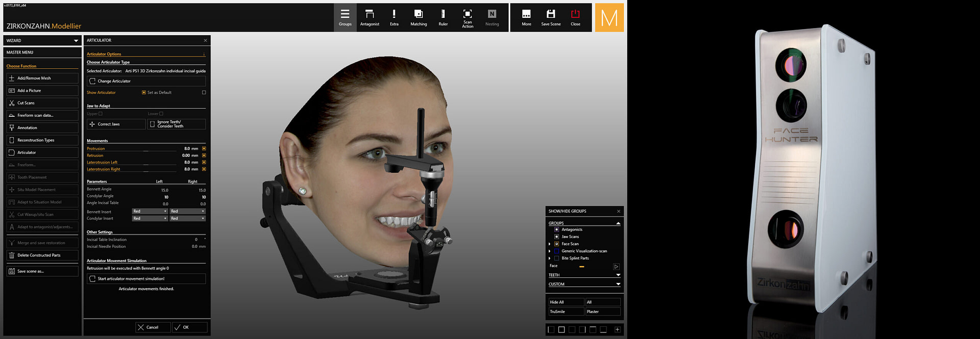Click Save scene as...

[x=42, y=271]
